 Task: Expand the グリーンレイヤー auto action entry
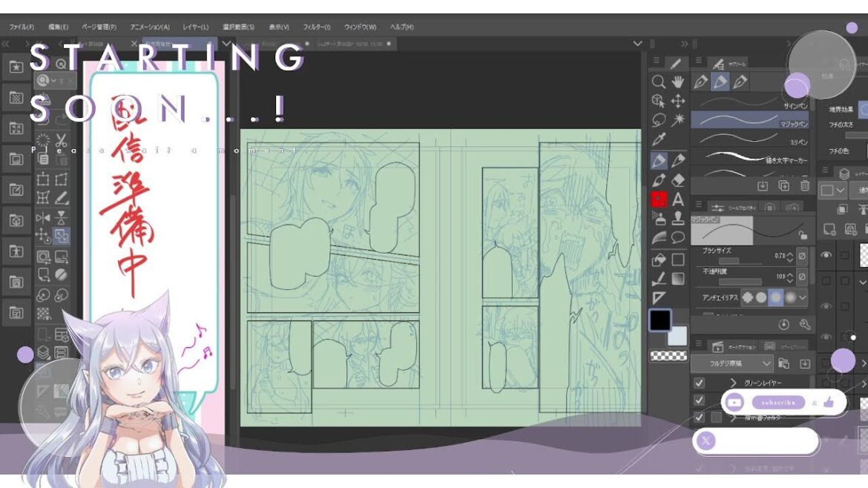coord(733,383)
